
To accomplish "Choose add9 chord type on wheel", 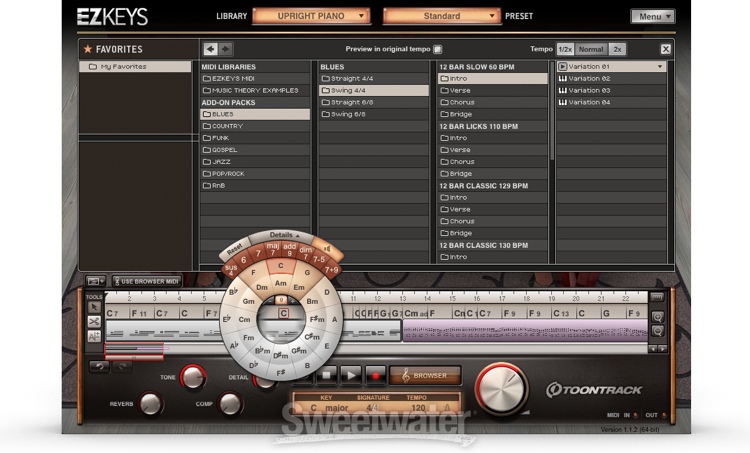I will pyautogui.click(x=289, y=249).
